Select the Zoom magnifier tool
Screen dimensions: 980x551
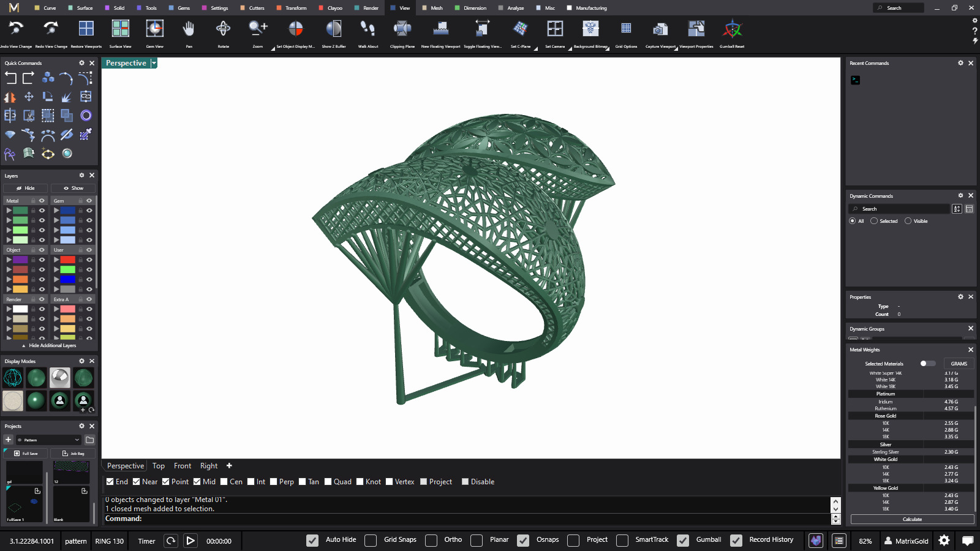(x=258, y=29)
